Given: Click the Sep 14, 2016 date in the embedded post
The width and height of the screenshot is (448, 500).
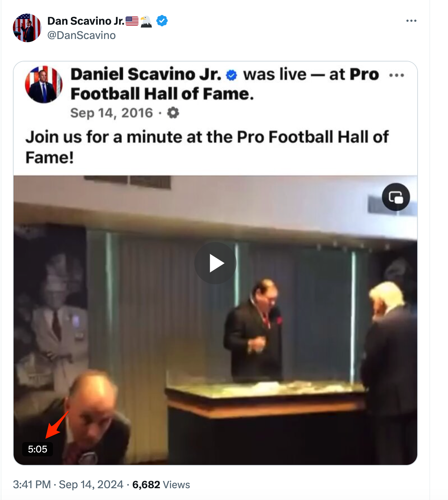Looking at the screenshot, I should click(x=112, y=113).
